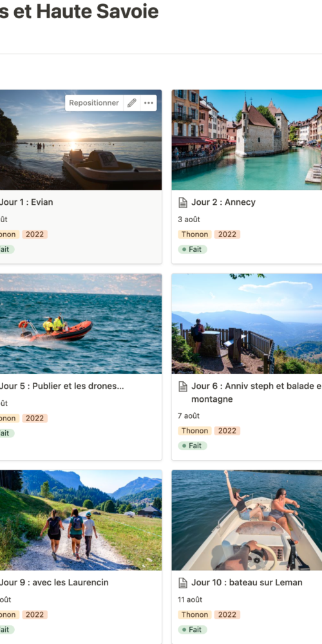Select Thonon tag on Annecy card

click(194, 234)
